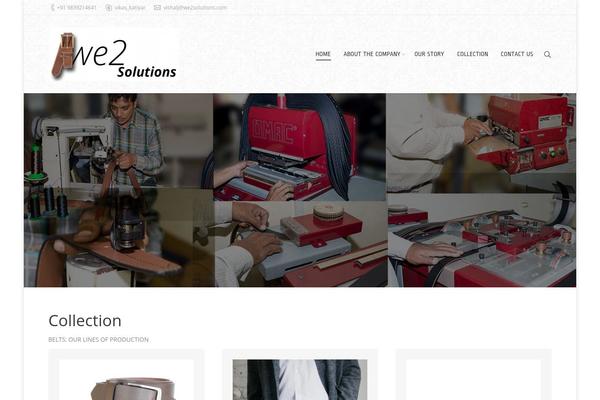Viewport: 600px width, 400px height.
Task: Open the blank third collection thumbnail
Action: tap(474, 380)
